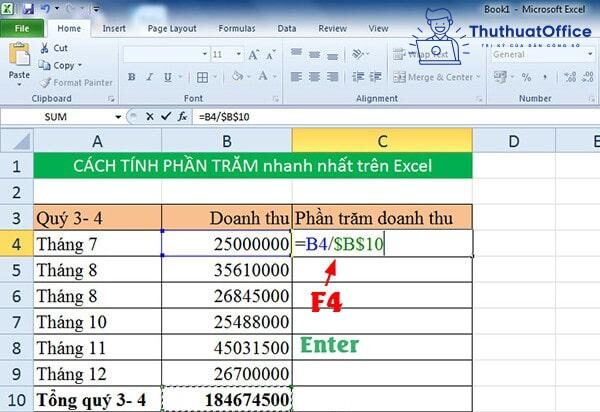600x412 pixels.
Task: Click Increase Decimal icon
Action: tap(570, 77)
